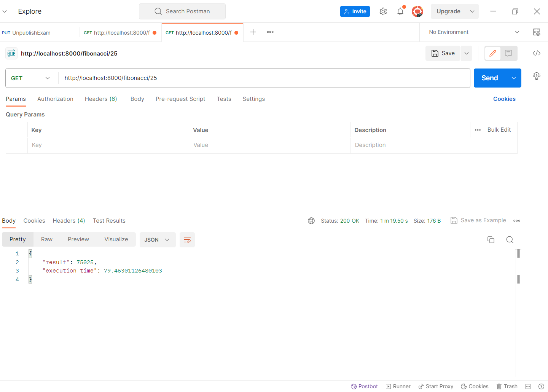Click the query param Description cell
The width and height of the screenshot is (548, 392).
point(434,145)
